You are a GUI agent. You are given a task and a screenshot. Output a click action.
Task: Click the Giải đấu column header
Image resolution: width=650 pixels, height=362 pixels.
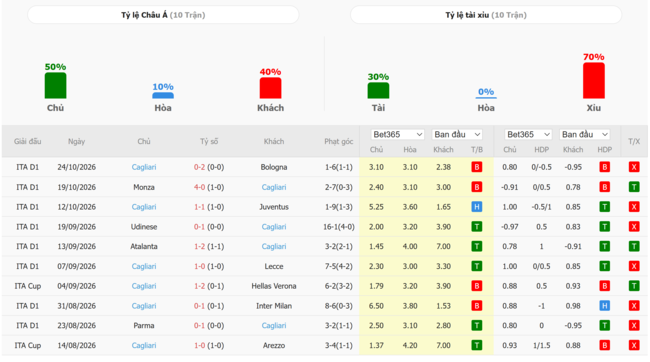[x=27, y=141]
